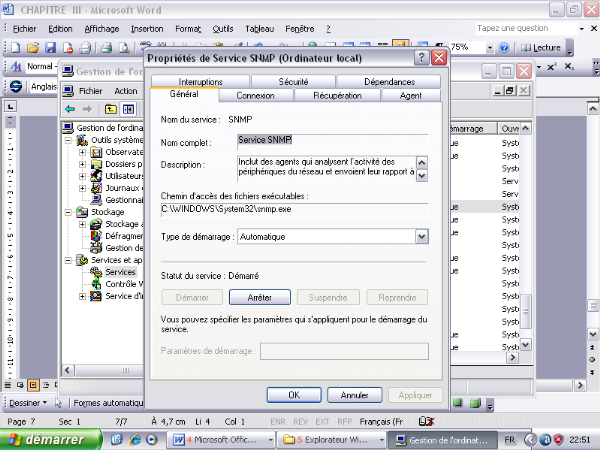
Task: Click the tab stop selector on ruler
Action: pyautogui.click(x=10, y=106)
